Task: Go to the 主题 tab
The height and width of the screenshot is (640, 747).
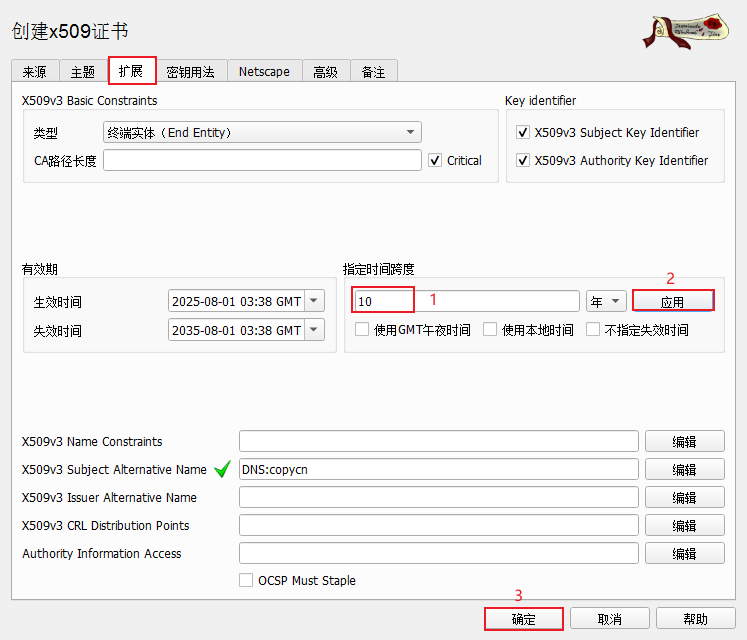Action: coord(83,71)
